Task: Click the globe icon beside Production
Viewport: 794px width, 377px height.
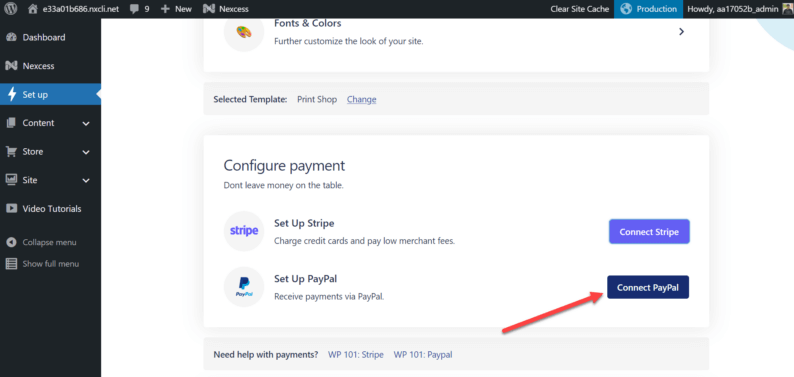Action: (x=626, y=9)
